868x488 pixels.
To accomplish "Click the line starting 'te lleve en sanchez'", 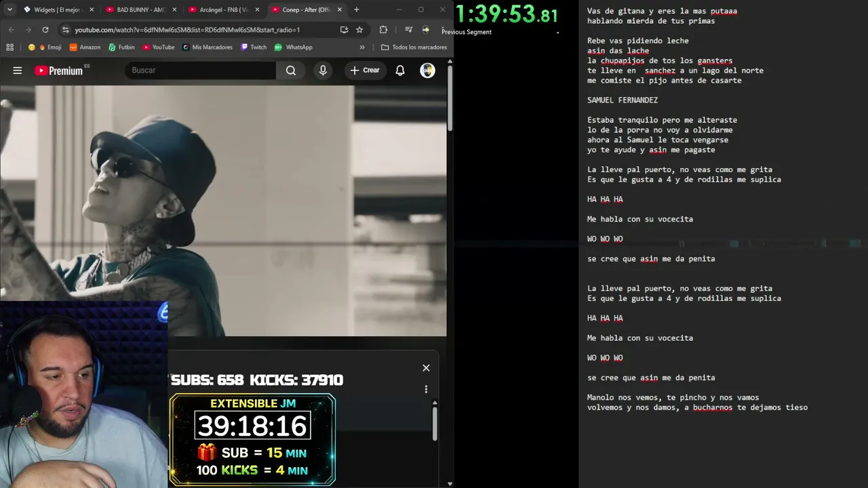I will point(675,70).
